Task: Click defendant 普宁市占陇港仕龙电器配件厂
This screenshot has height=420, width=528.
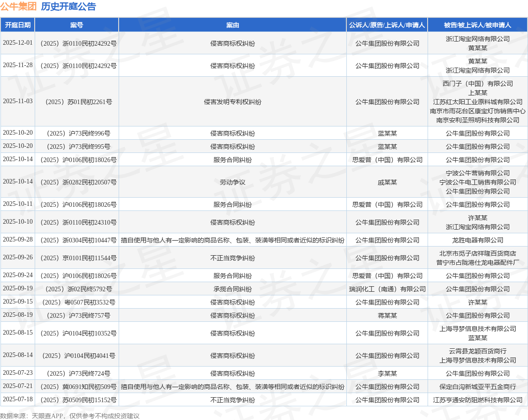Action: coord(477,262)
